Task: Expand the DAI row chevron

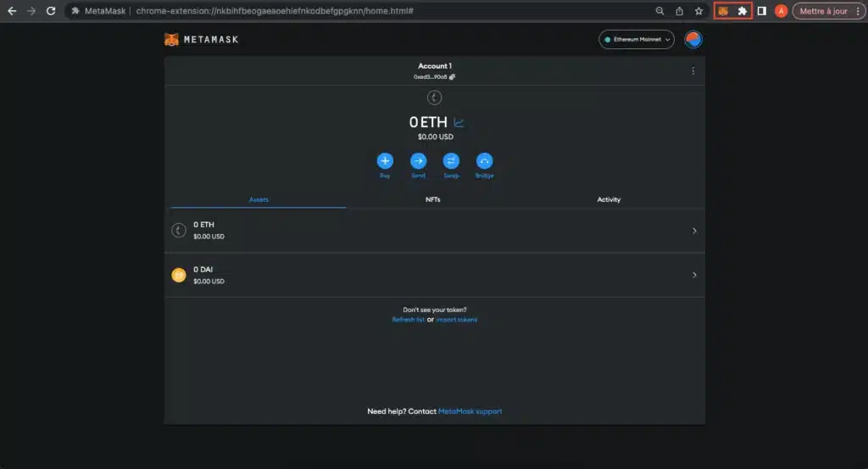Action: click(694, 275)
